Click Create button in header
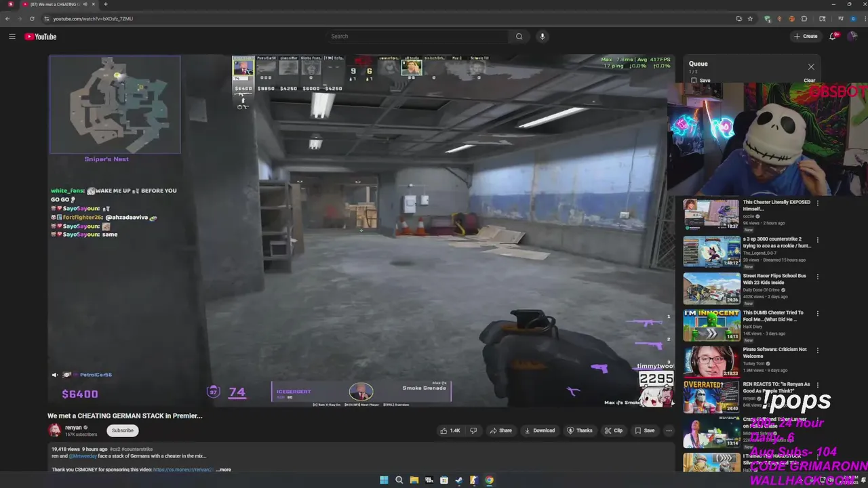868x488 pixels. pyautogui.click(x=806, y=37)
